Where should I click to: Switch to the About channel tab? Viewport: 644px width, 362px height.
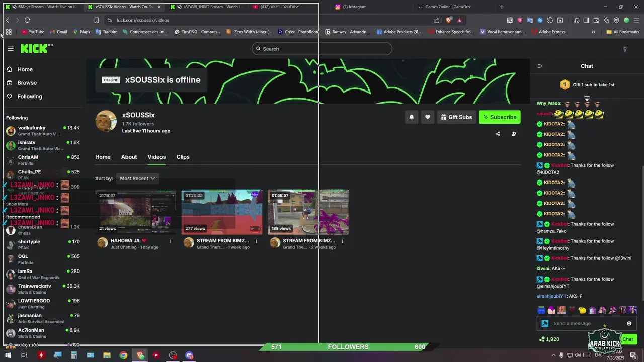129,157
